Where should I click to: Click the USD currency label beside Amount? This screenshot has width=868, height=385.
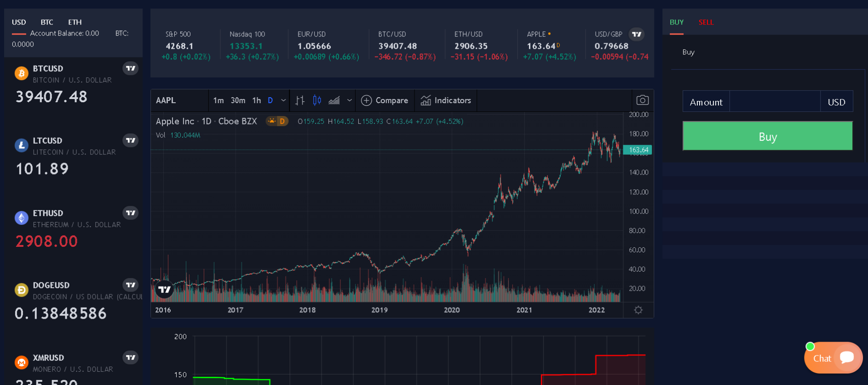coord(836,102)
